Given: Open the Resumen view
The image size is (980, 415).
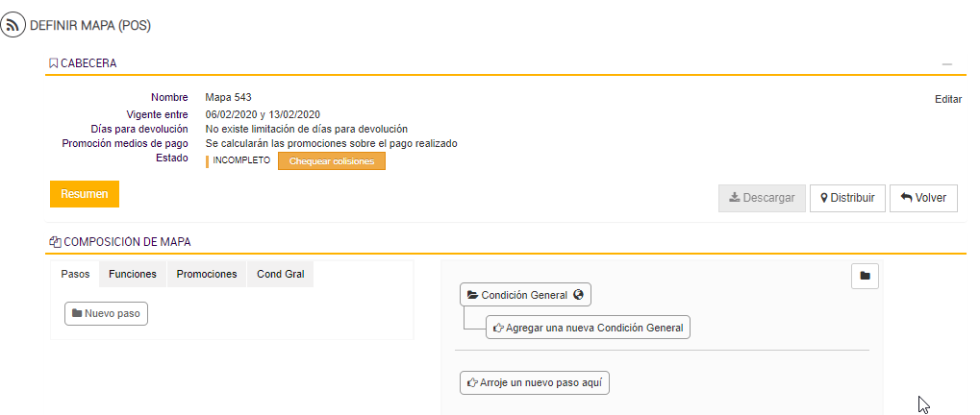Looking at the screenshot, I should [x=85, y=194].
